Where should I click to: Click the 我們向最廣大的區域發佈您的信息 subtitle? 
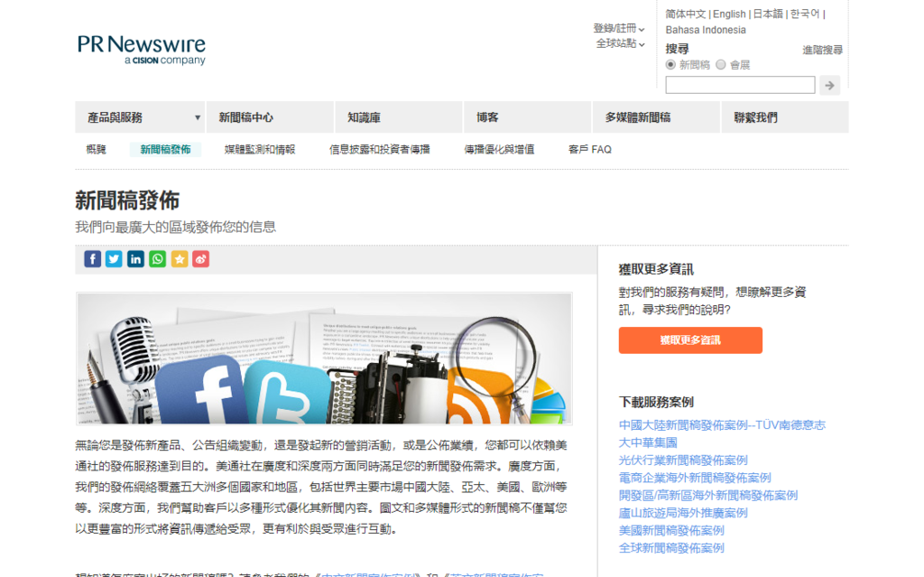(176, 228)
